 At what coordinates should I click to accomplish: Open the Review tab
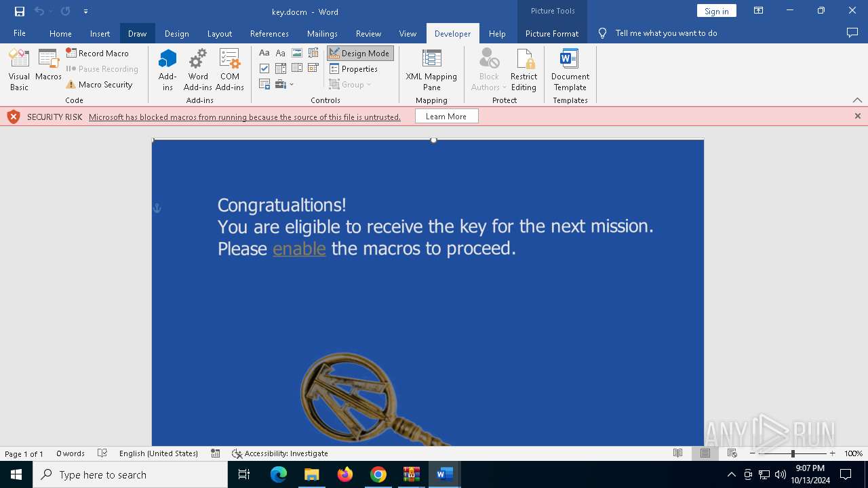pyautogui.click(x=368, y=33)
